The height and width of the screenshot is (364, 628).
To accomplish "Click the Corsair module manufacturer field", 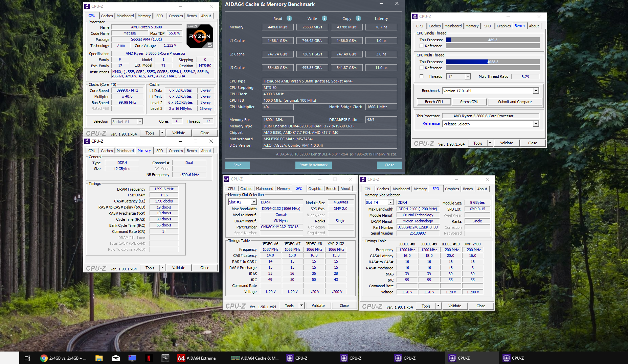I will pos(281,215).
